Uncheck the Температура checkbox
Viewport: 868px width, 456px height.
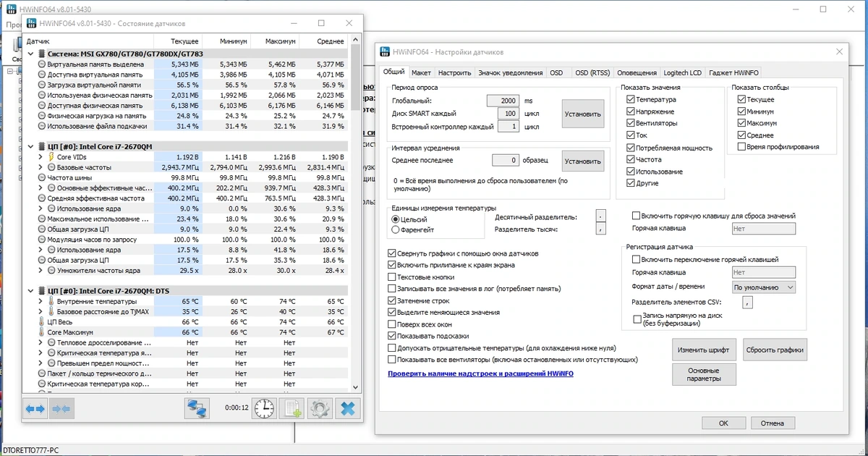[631, 99]
